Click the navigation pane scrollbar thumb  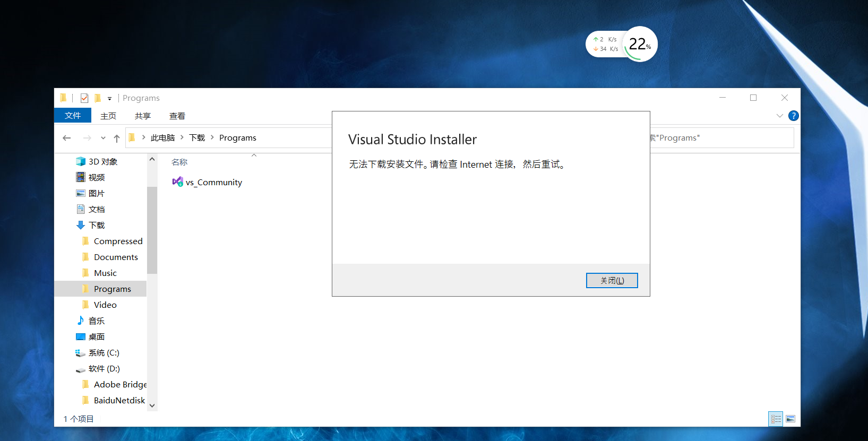152,230
